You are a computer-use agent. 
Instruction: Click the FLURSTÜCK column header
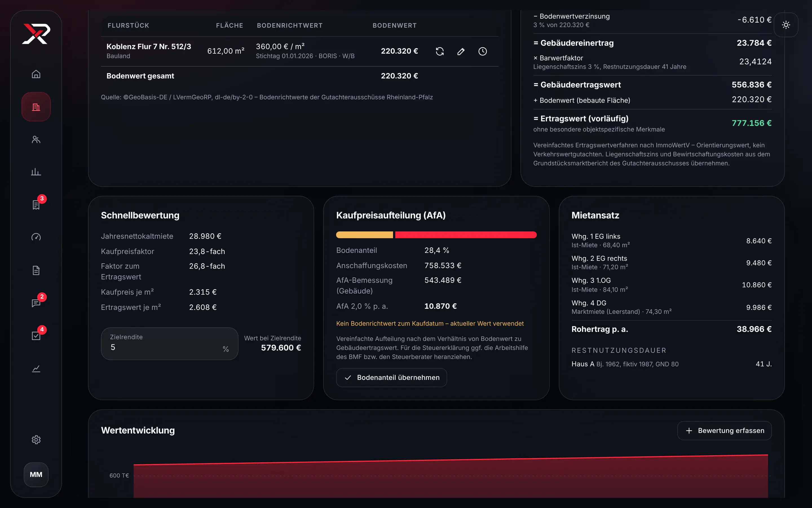pos(128,25)
